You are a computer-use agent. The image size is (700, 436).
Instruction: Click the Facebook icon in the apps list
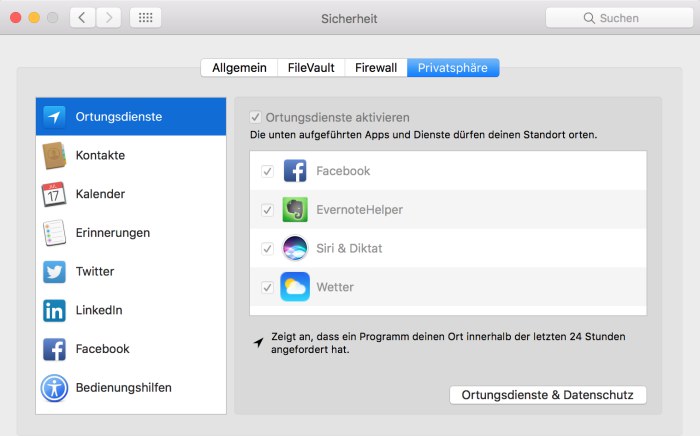(x=295, y=170)
